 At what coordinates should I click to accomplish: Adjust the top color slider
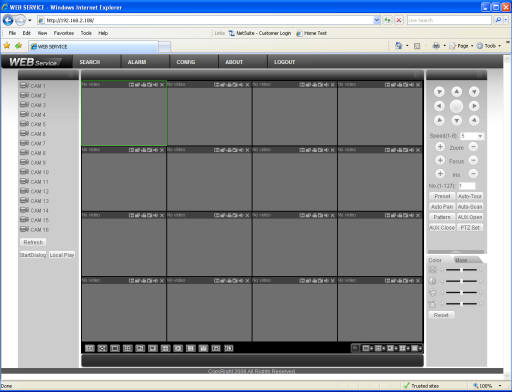click(461, 270)
